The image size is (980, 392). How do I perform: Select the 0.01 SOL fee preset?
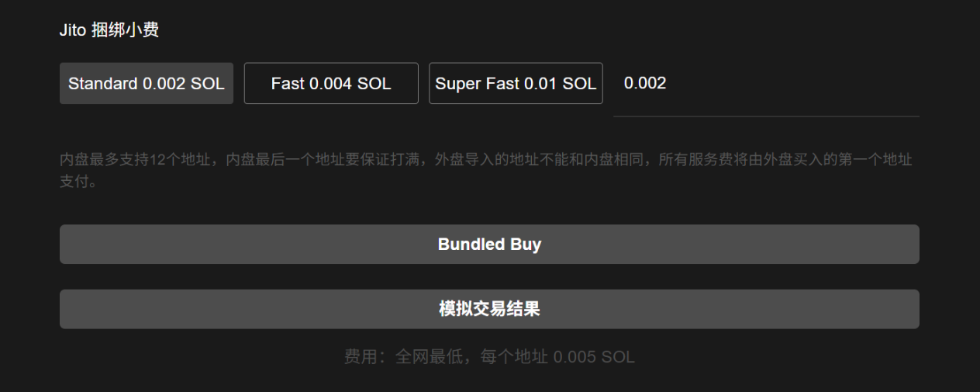(x=516, y=83)
